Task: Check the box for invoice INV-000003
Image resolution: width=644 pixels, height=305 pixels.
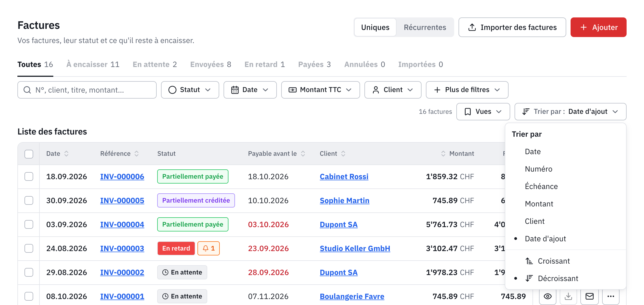Action: coord(29,248)
